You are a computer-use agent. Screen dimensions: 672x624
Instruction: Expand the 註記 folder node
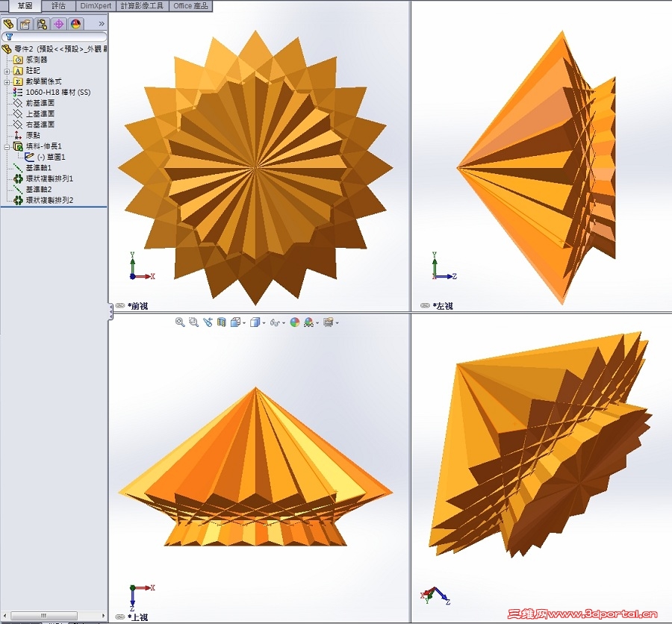[x=7, y=71]
